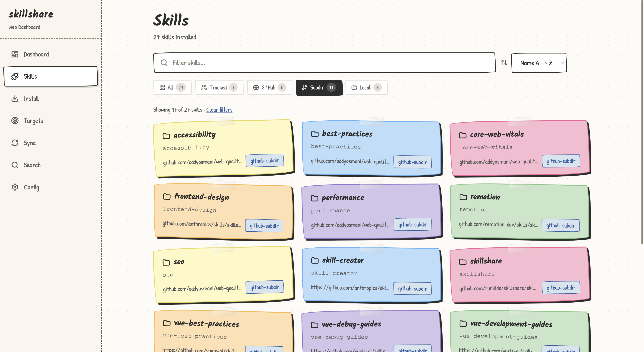Click the Install download icon
644x352 pixels.
(15, 99)
